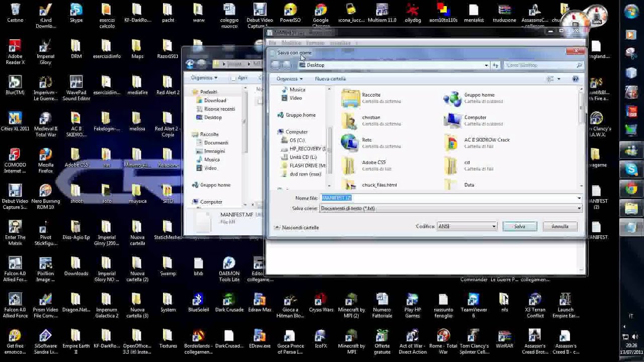Click the Cerca Desktop search box
The width and height of the screenshot is (644, 362).
(543, 65)
